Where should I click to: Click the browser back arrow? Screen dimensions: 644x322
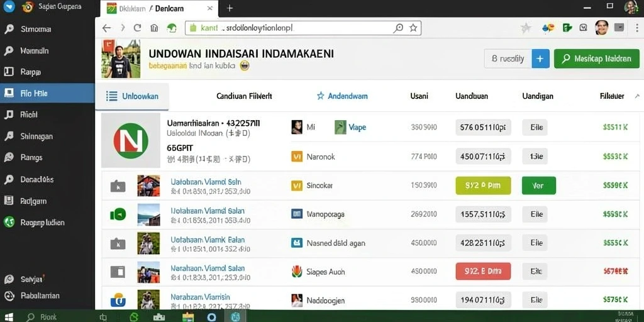(x=106, y=28)
